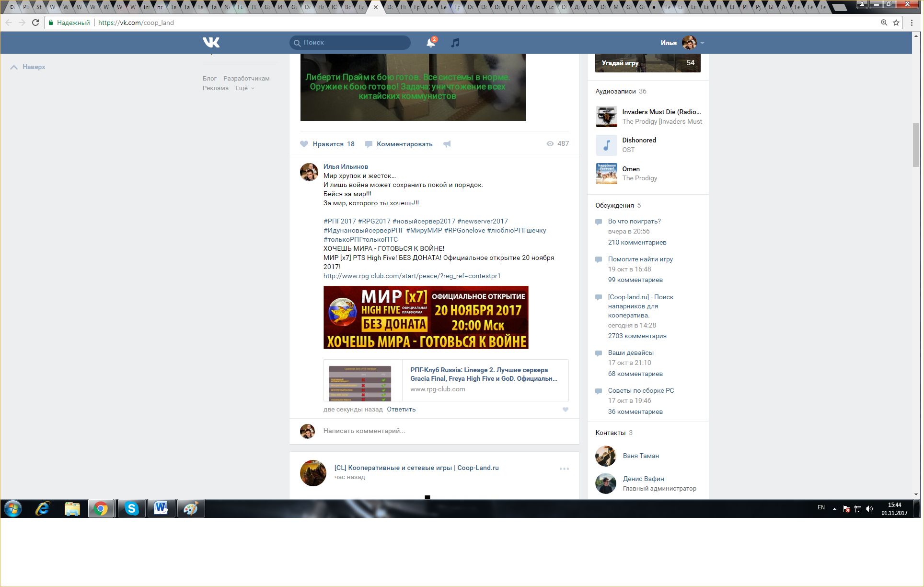
Task: Open the 'Во что поиграть?' discussion
Action: pos(634,221)
